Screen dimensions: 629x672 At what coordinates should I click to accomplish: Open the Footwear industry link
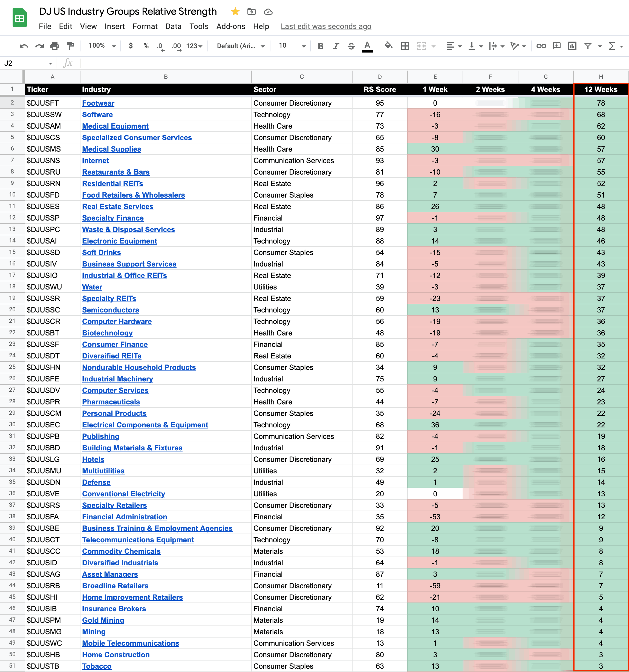(98, 103)
